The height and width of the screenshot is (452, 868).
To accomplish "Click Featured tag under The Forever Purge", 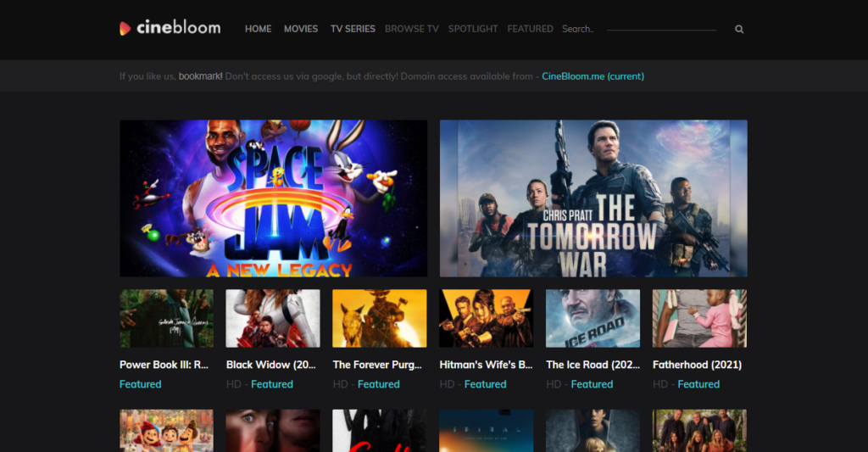I will coord(379,384).
